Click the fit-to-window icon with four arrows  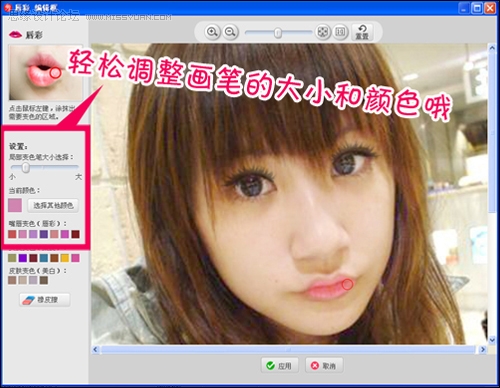pos(322,32)
